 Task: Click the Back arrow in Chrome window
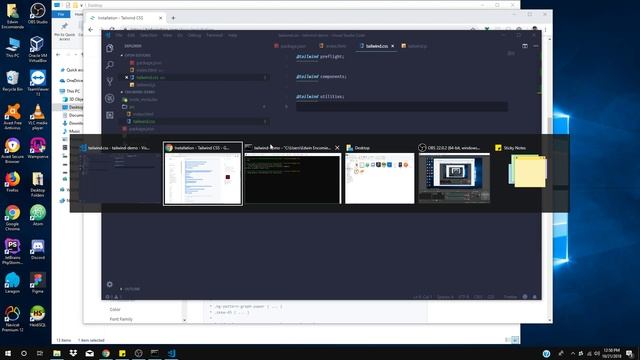click(x=91, y=29)
